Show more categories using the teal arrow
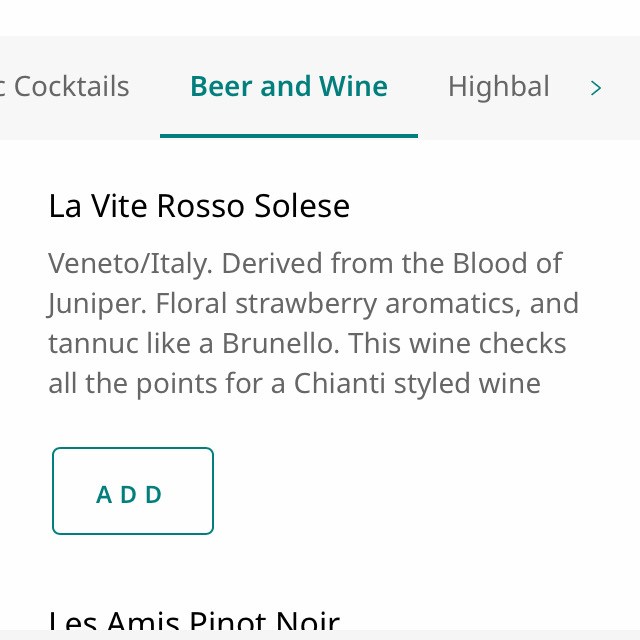This screenshot has width=640, height=640. tap(596, 88)
